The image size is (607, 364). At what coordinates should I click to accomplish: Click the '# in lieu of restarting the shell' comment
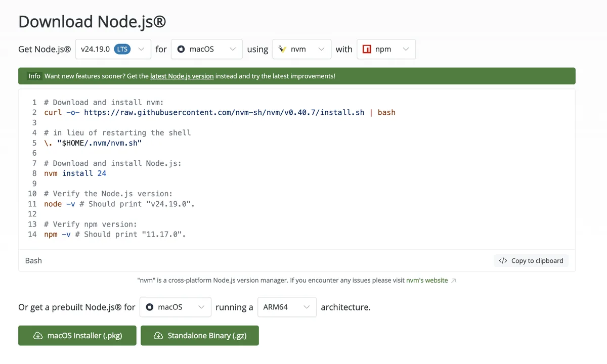tap(117, 132)
